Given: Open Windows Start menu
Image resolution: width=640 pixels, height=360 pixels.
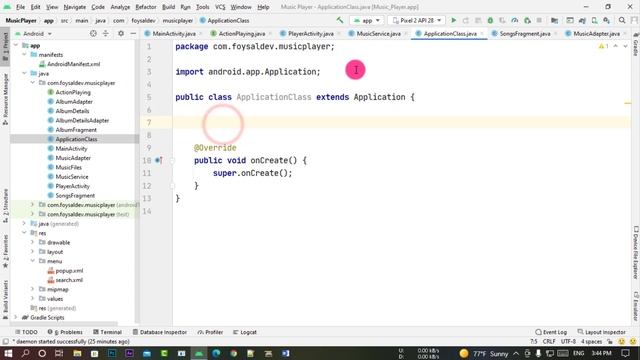Looking at the screenshot, I should point(8,353).
